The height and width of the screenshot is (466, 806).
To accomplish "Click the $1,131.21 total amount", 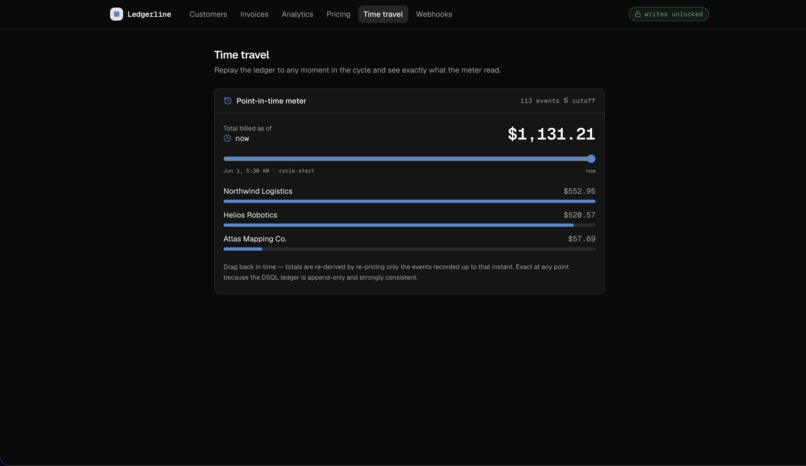I will coord(551,134).
